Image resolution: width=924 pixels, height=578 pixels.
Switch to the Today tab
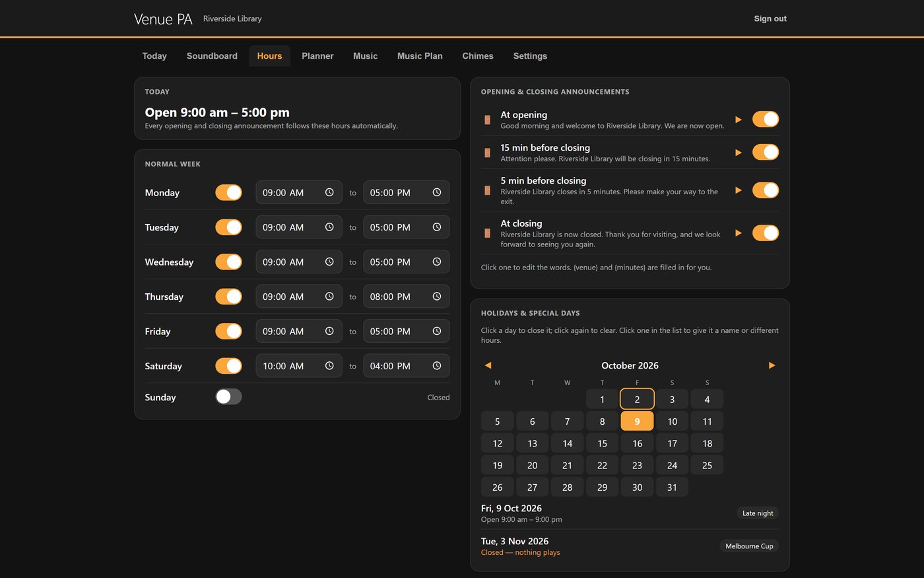click(x=154, y=56)
